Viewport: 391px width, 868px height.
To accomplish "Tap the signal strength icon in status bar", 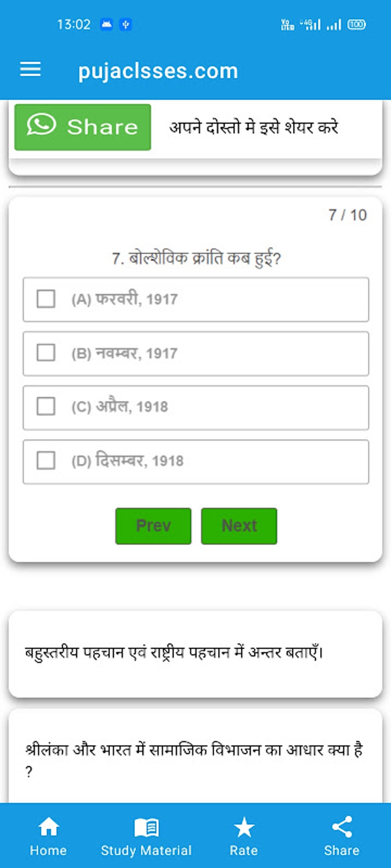I will [x=334, y=25].
